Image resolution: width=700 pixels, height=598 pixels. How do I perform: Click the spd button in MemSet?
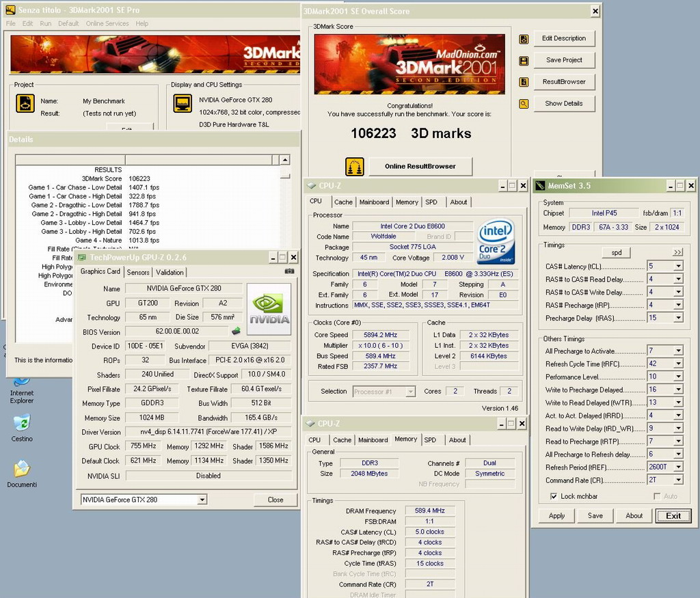coord(617,253)
